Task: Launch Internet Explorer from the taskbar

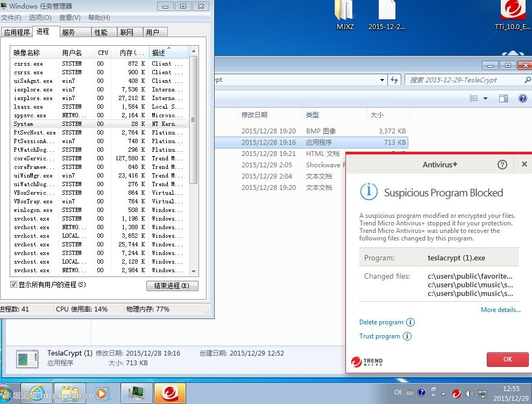Action: coord(37,393)
